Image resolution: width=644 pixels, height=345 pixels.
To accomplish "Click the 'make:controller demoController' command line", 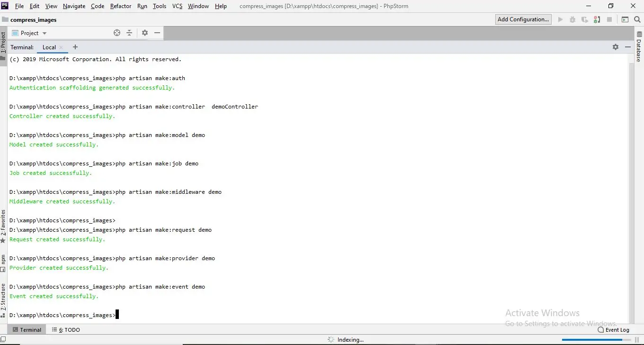I will click(134, 107).
